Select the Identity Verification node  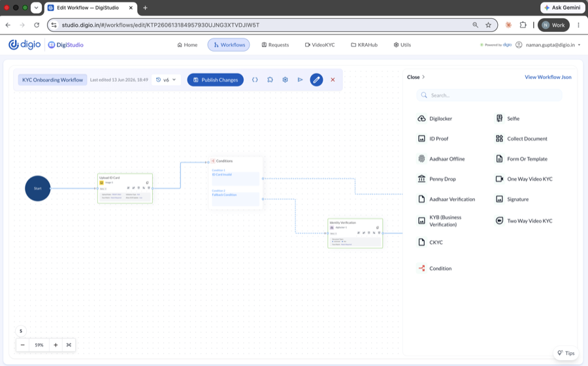(355, 233)
